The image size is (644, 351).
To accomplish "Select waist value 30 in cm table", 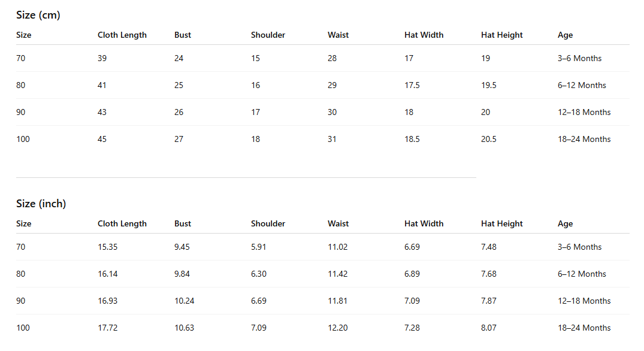I will point(332,113).
